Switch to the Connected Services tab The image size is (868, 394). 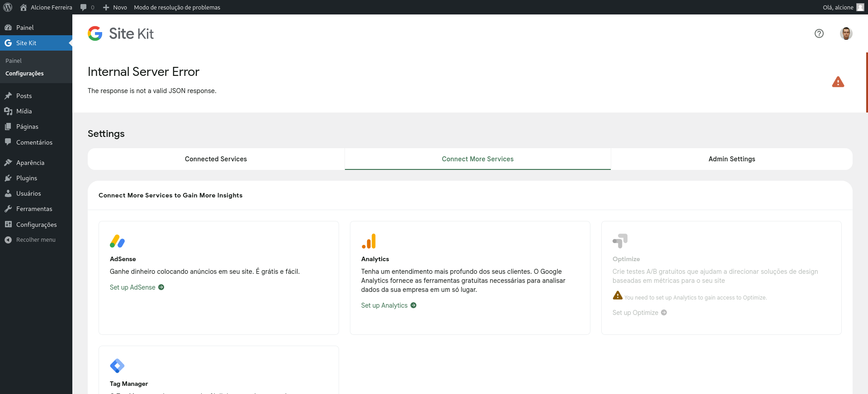click(x=216, y=159)
